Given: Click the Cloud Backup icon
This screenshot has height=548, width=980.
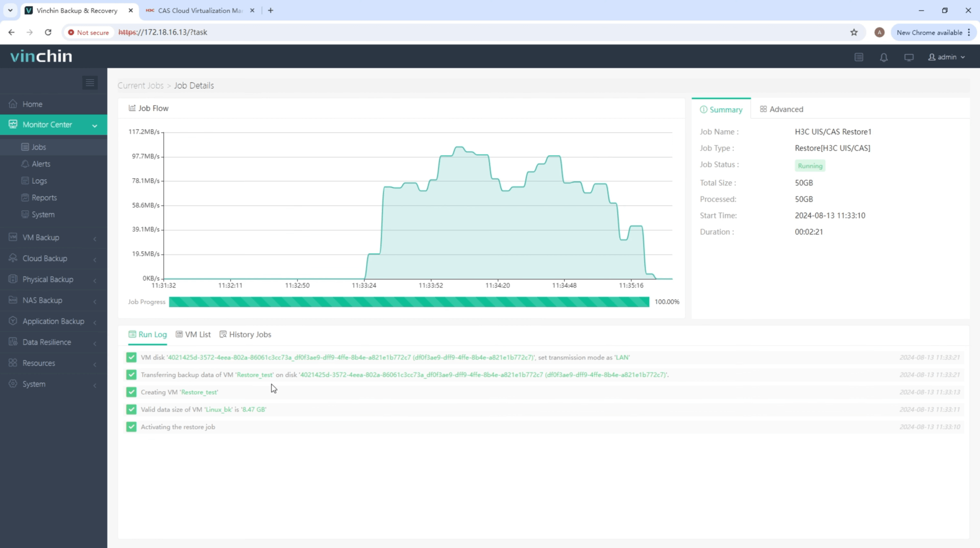Looking at the screenshot, I should [x=13, y=258].
